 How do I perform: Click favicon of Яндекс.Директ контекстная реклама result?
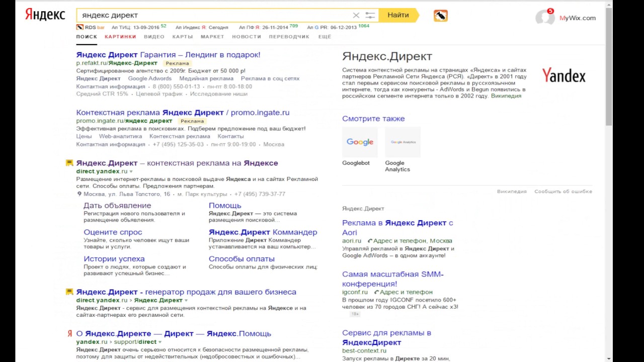[70, 163]
